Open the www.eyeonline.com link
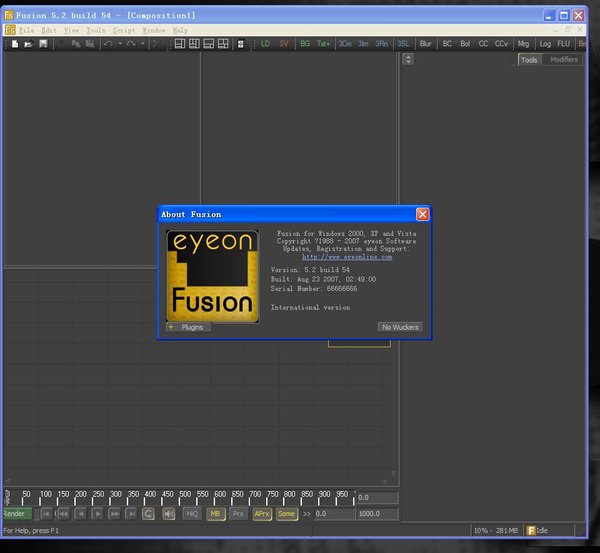Viewport: 600px width, 553px height. pos(347,257)
